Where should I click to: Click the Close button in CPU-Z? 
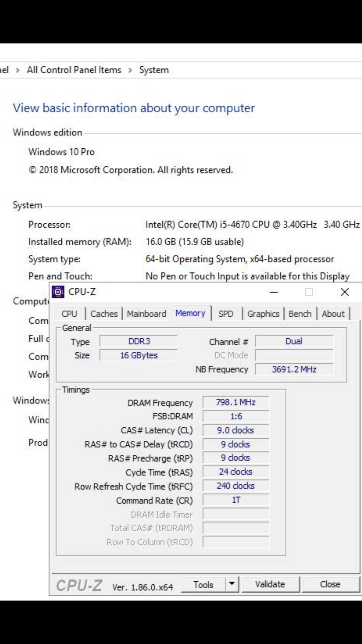(330, 584)
